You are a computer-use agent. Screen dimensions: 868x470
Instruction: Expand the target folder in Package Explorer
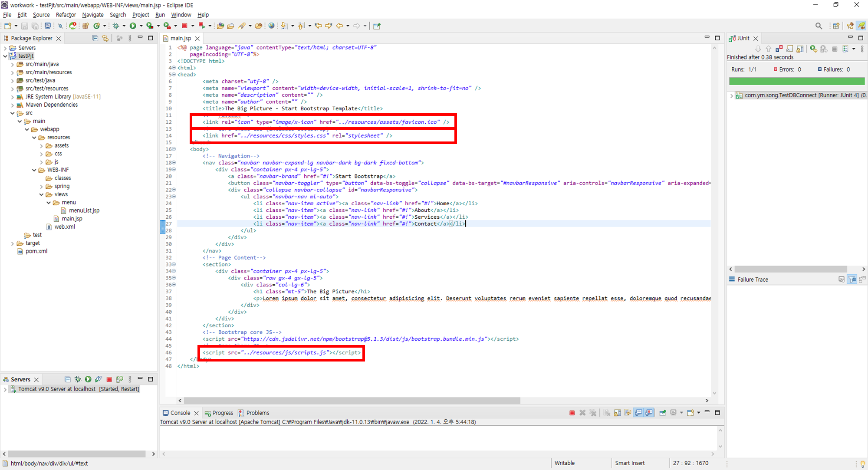(13, 243)
